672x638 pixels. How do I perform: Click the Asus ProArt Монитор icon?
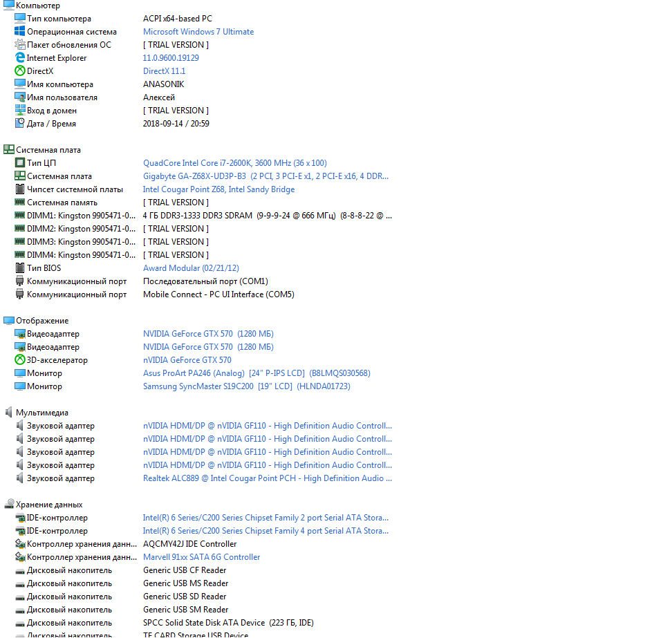pos(20,373)
